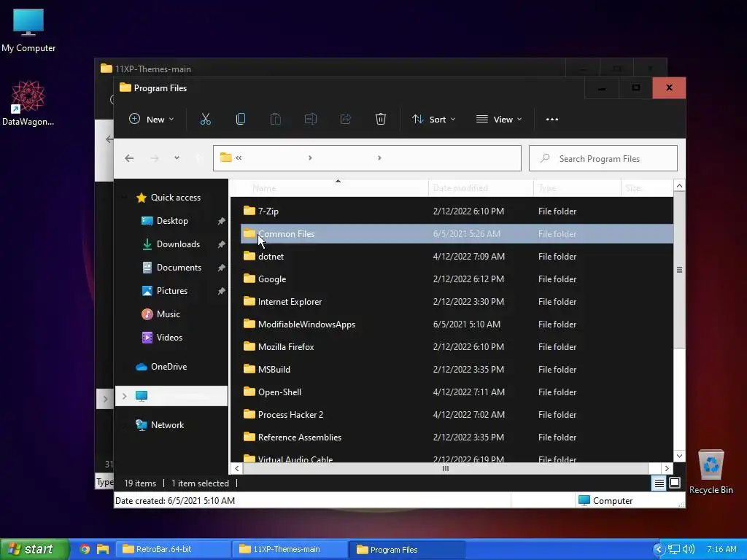Launch Chrome from the quick launch
This screenshot has width=747, height=560.
point(85,549)
